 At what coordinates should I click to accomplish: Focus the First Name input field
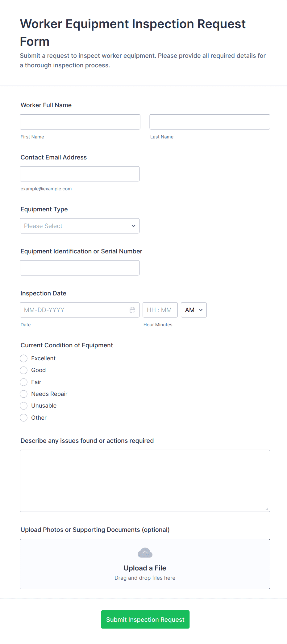tap(80, 122)
